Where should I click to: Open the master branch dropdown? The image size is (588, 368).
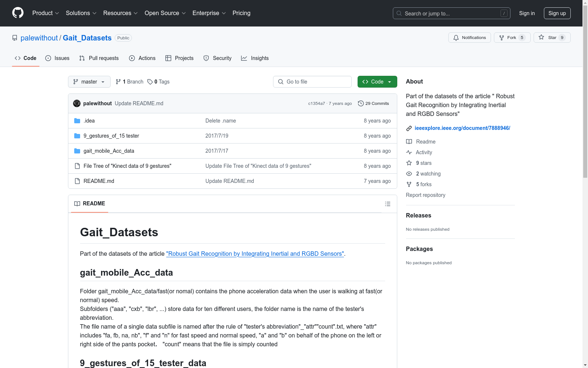coord(89,82)
